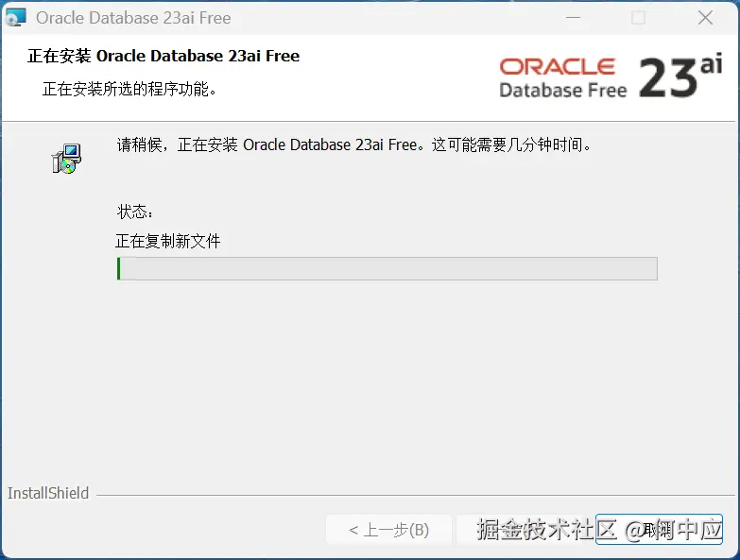The image size is (740, 560).
Task: Click the InstallShield label at the bottom
Action: 48,493
